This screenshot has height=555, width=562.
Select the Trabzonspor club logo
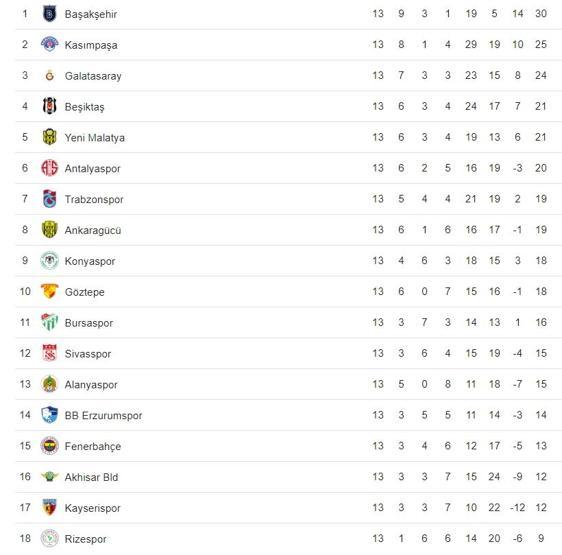tap(49, 199)
